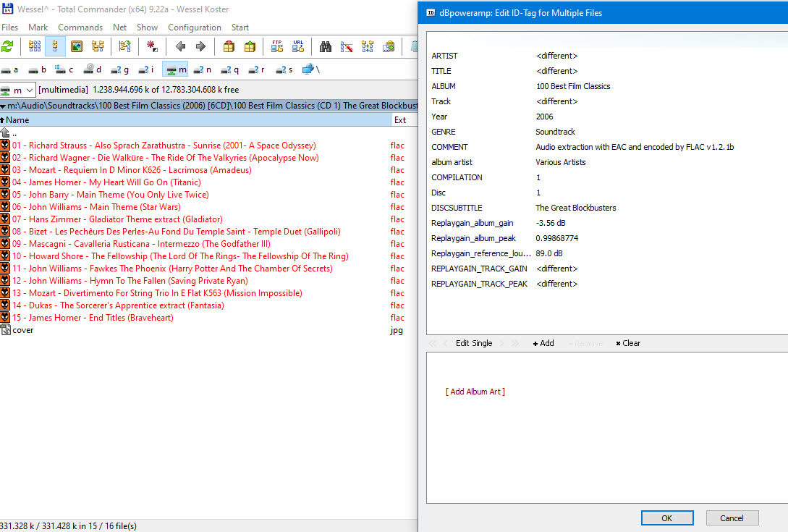
Task: Switch to Brief view icon in Total Commander
Action: 35,47
